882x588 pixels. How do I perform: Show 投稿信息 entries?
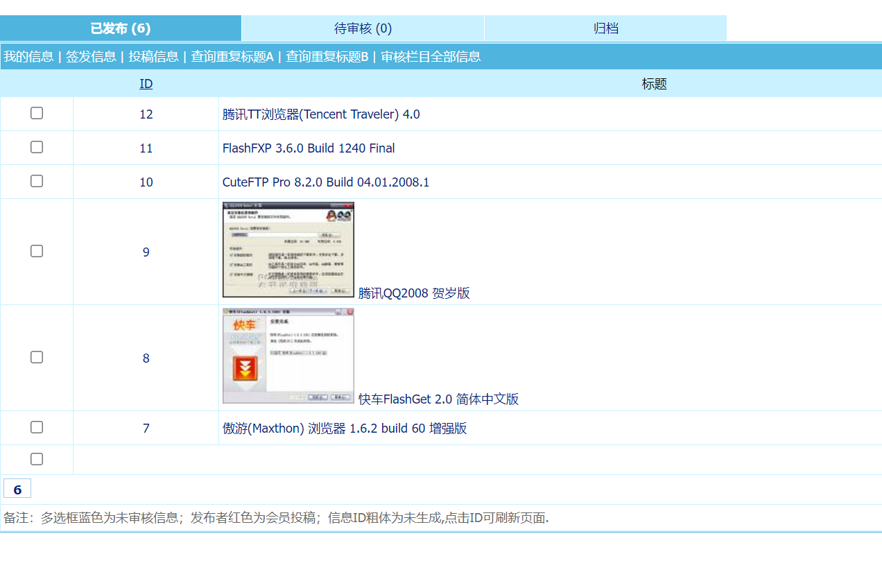(x=153, y=57)
